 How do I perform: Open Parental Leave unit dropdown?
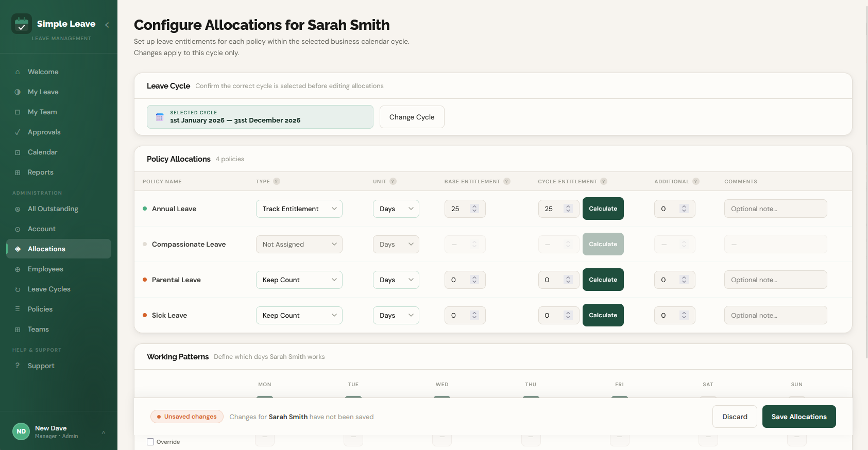point(396,280)
